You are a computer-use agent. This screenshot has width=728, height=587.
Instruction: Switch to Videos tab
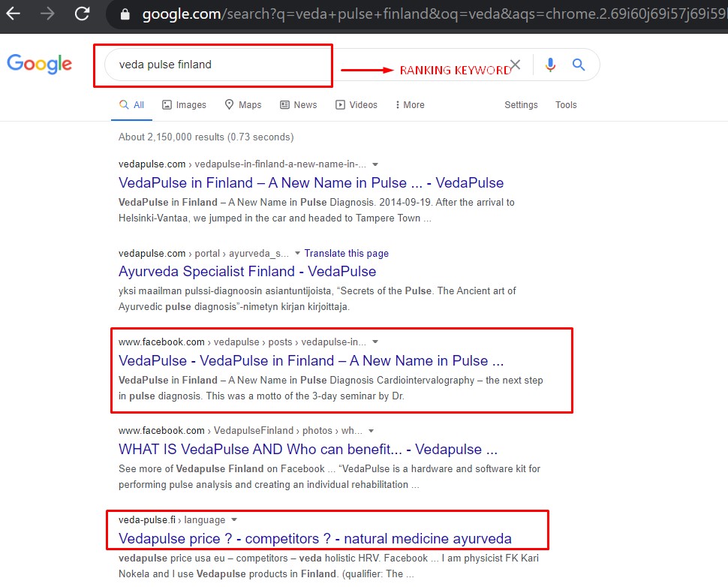pos(356,105)
